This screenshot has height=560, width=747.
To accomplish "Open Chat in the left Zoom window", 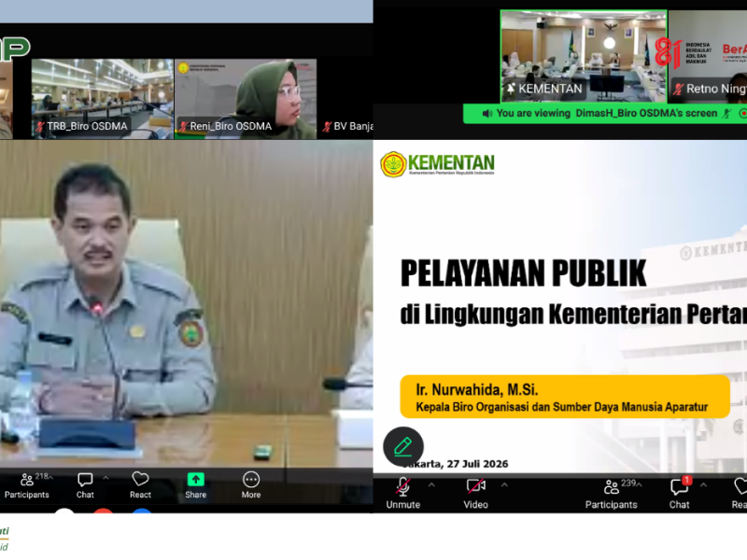I will click(x=85, y=485).
